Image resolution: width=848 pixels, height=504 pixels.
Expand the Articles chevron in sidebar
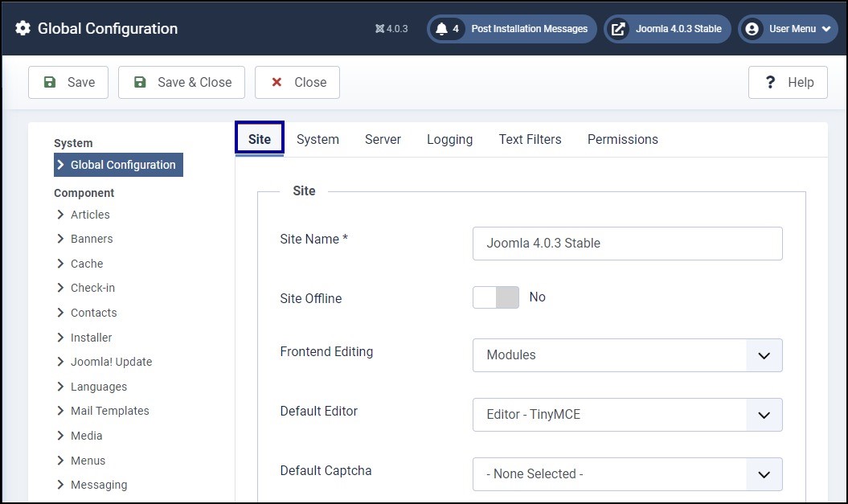[x=60, y=215]
